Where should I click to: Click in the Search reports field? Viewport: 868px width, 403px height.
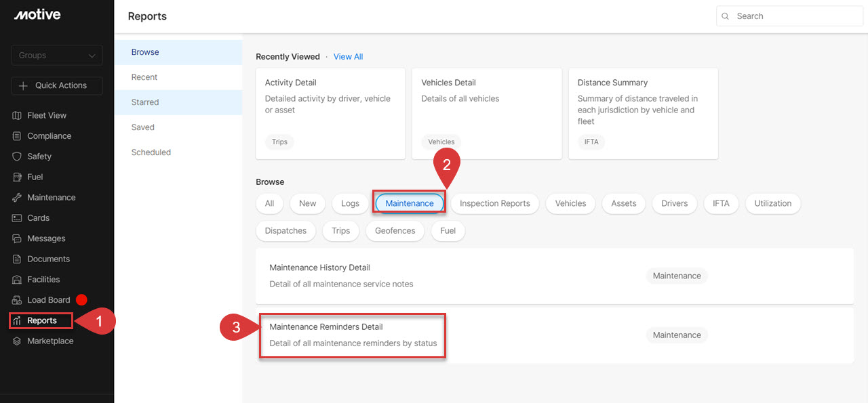point(793,16)
